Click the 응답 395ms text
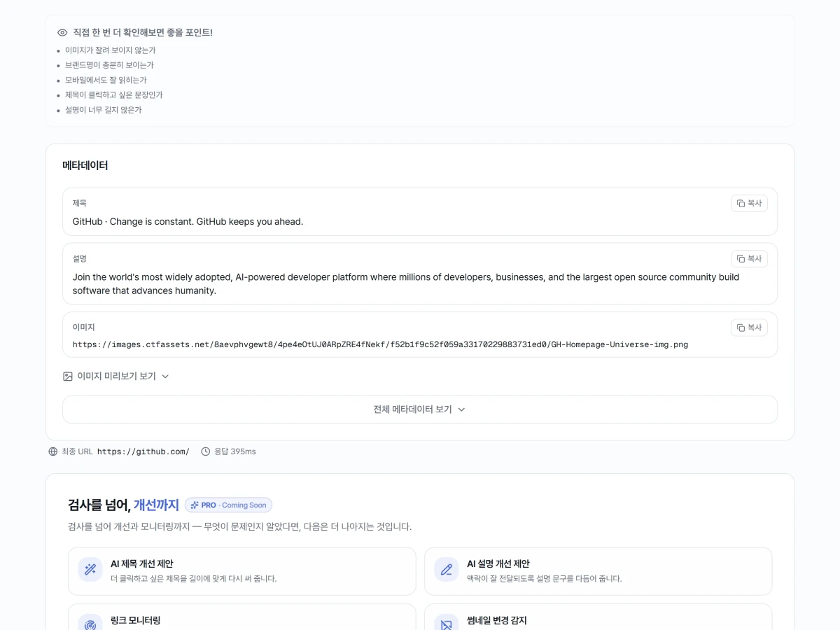Image resolution: width=840 pixels, height=630 pixels. (x=234, y=451)
